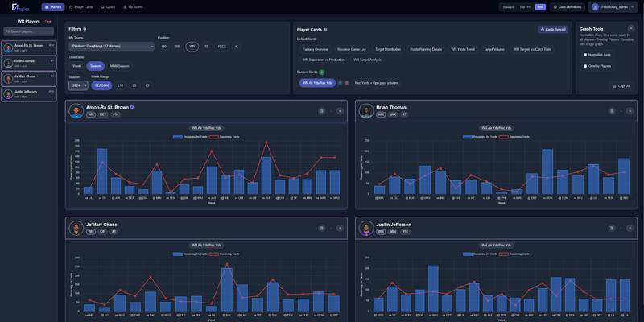Screen dimensions: 644x322
Task: Check the Overlay Players checkbox
Action: coord(585,66)
